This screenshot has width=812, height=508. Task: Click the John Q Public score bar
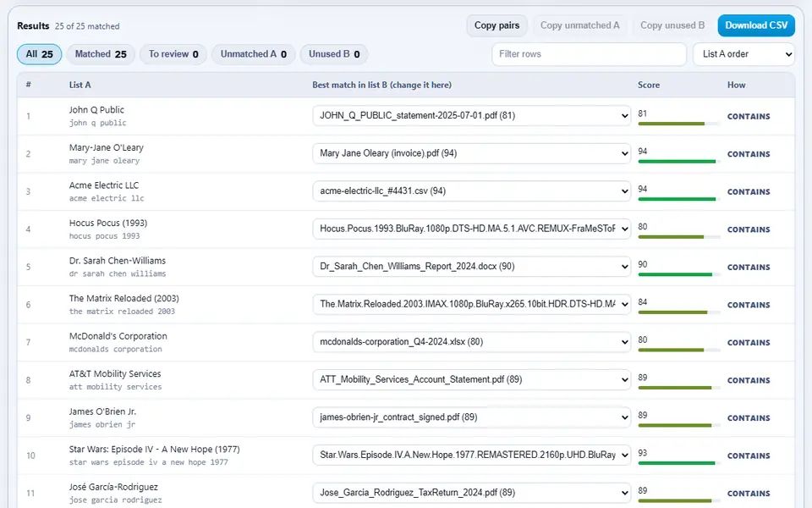tap(679, 124)
